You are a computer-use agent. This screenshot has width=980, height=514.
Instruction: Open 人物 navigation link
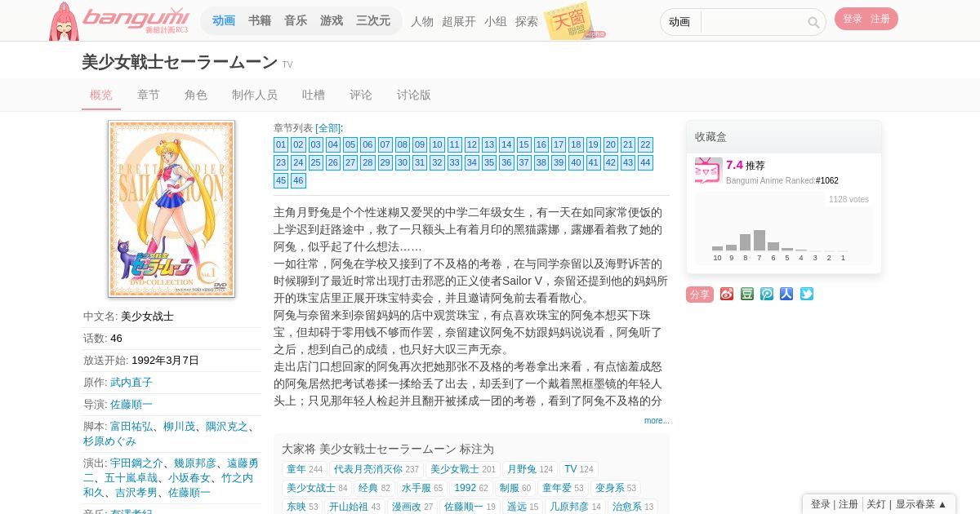click(422, 21)
